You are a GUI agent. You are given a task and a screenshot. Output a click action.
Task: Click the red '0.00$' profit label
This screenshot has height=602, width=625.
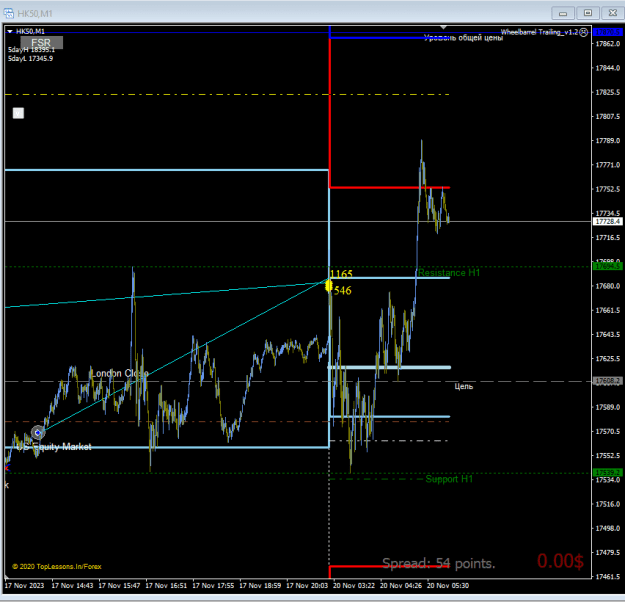pyautogui.click(x=560, y=561)
